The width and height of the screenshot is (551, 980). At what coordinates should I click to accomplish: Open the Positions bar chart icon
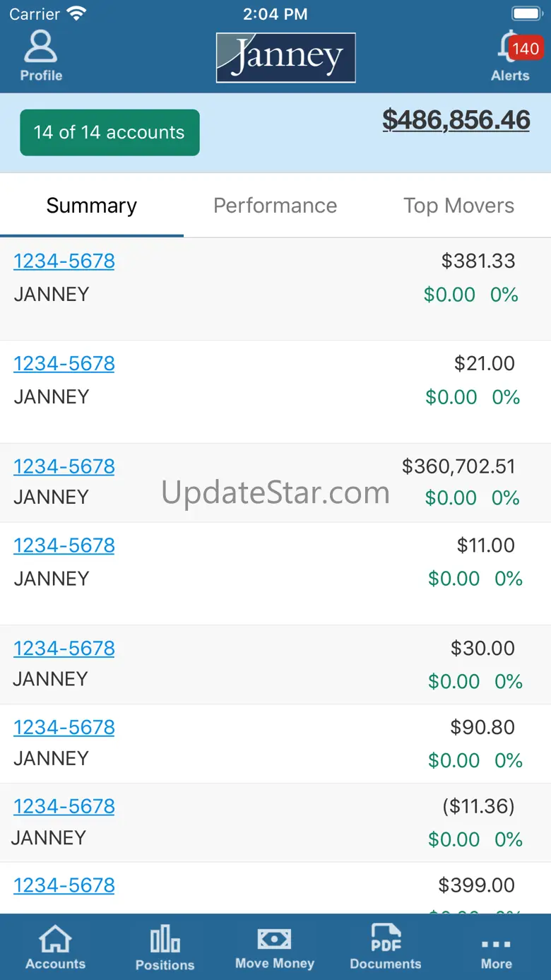point(165,940)
